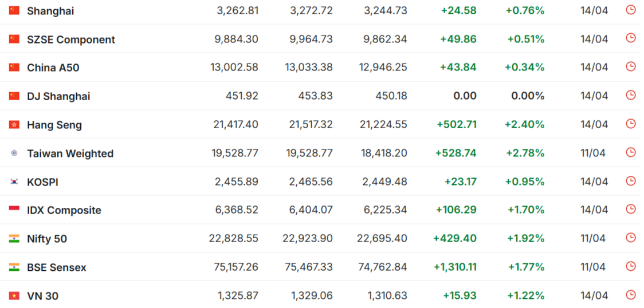Click the clock icon in the Shanghai row

(x=630, y=9)
